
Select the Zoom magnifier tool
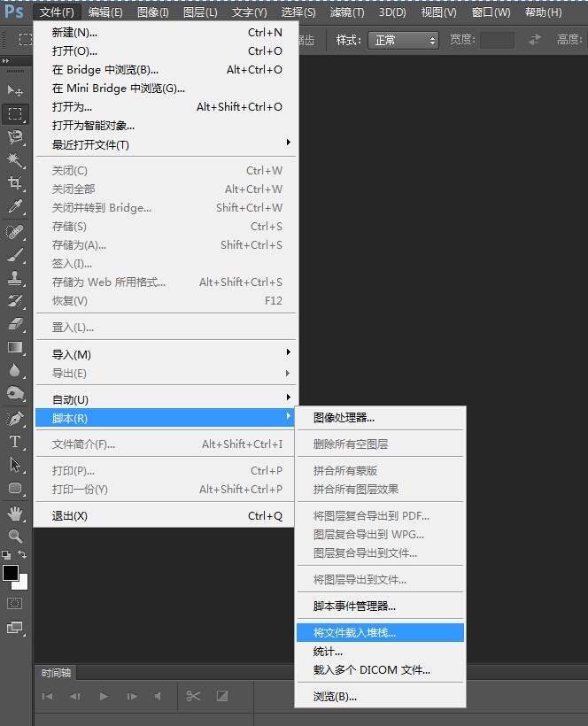pos(15,537)
